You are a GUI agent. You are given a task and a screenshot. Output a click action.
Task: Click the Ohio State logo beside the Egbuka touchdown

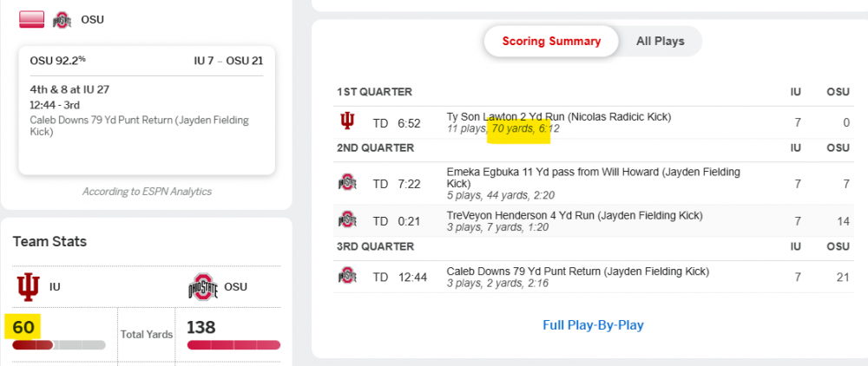pos(347,183)
